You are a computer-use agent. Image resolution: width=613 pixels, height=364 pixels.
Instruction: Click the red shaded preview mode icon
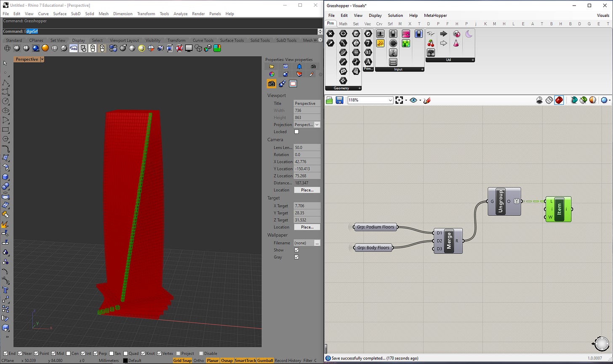point(559,100)
